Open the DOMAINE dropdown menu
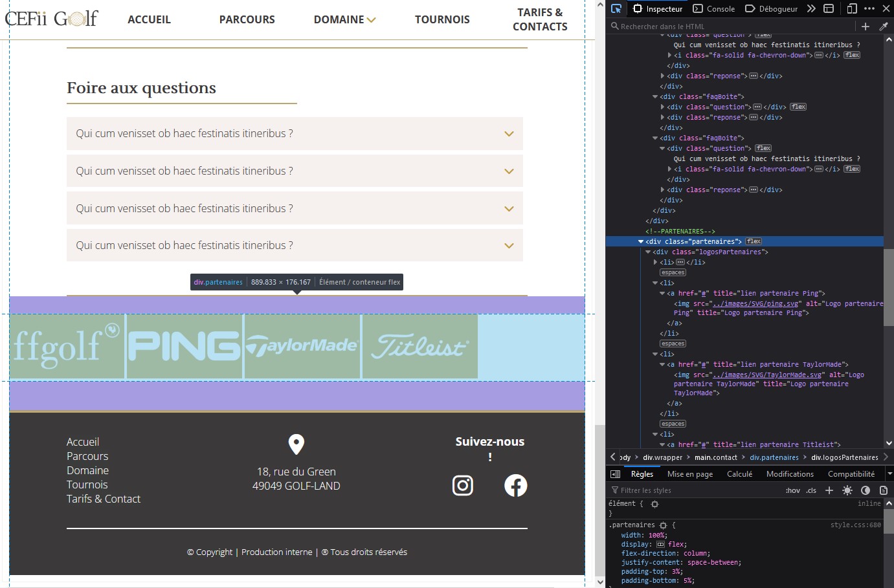This screenshot has height=588, width=894. pos(344,19)
